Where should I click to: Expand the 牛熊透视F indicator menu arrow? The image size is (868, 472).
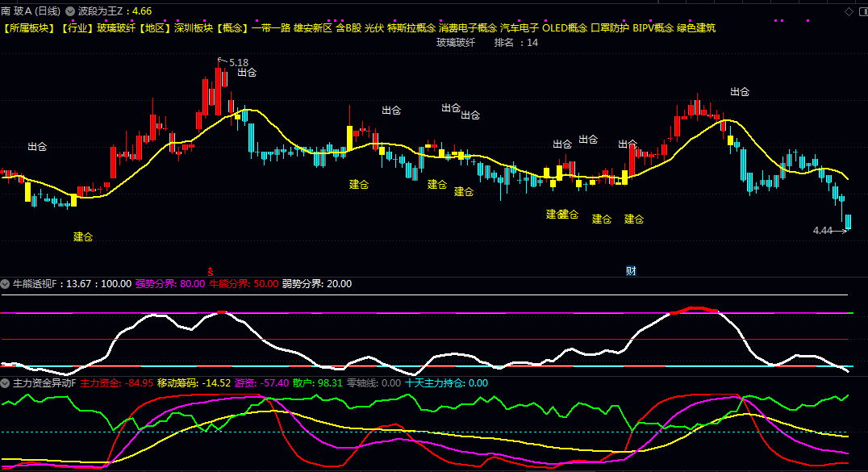(x=5, y=284)
